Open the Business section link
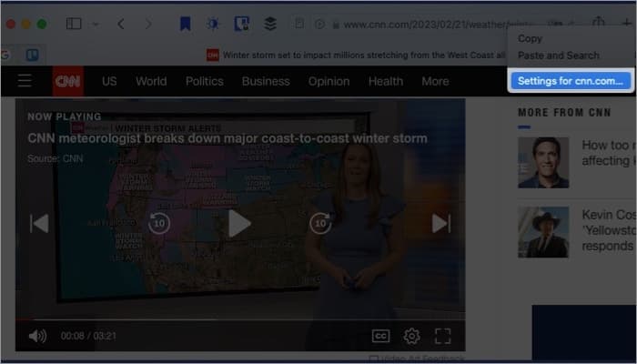 [266, 81]
